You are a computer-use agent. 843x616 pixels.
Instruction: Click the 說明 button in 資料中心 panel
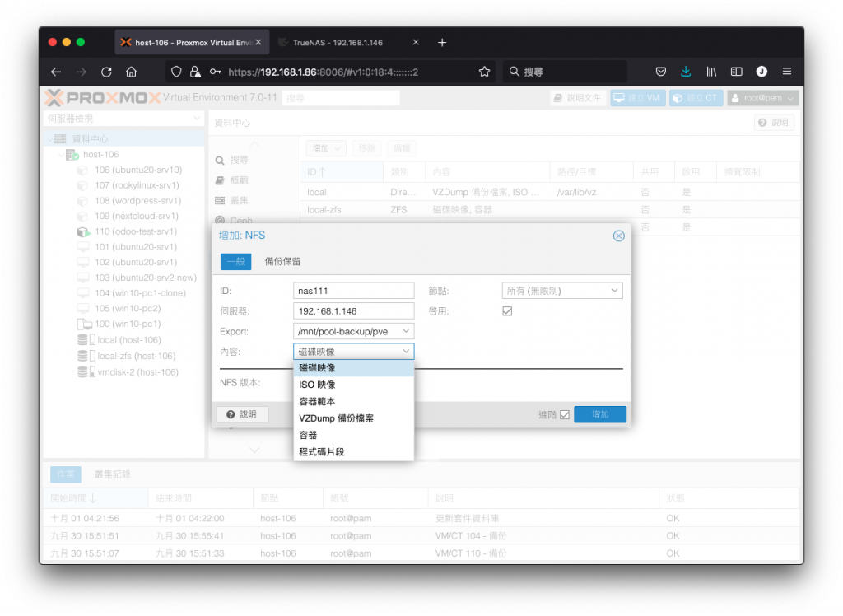point(774,123)
